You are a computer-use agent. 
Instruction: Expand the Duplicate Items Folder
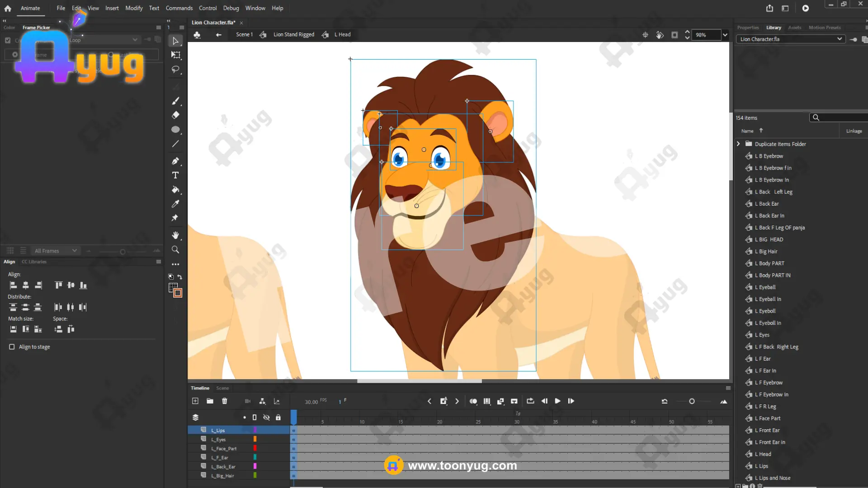(x=739, y=144)
